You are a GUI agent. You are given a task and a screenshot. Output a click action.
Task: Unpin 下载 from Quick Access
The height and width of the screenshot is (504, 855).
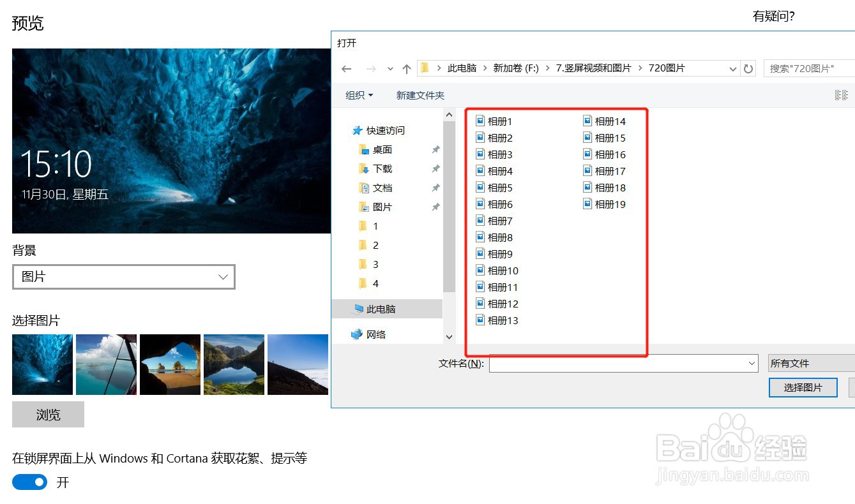pyautogui.click(x=435, y=168)
